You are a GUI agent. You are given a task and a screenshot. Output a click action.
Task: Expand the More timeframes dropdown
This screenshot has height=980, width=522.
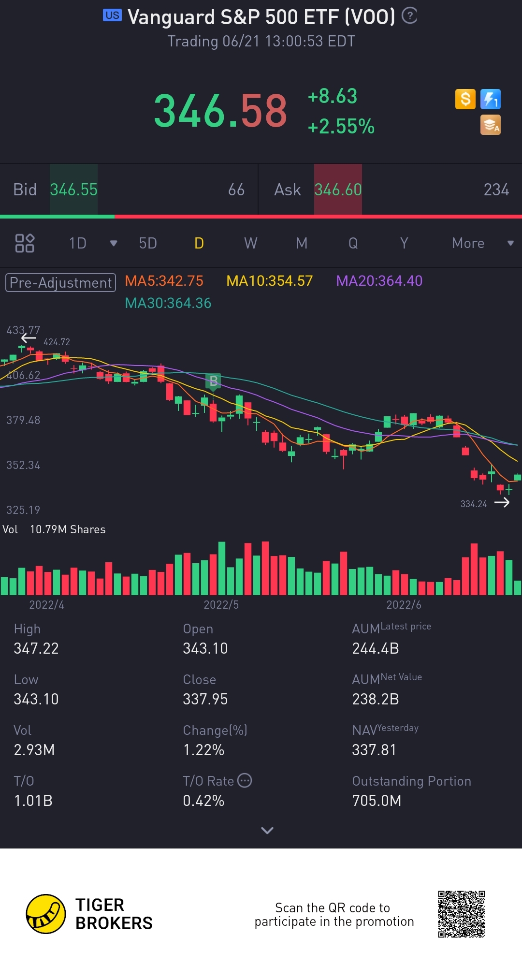click(482, 243)
